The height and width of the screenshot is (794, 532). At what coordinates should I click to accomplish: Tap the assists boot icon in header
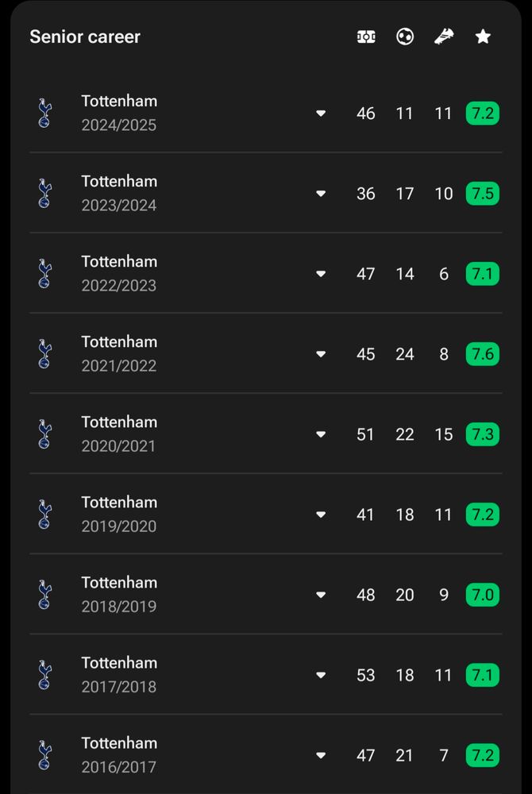click(x=444, y=37)
